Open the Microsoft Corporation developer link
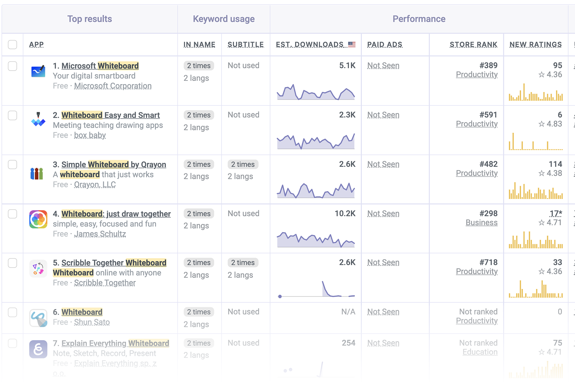Screen dimensions: 575x392 click(x=113, y=86)
